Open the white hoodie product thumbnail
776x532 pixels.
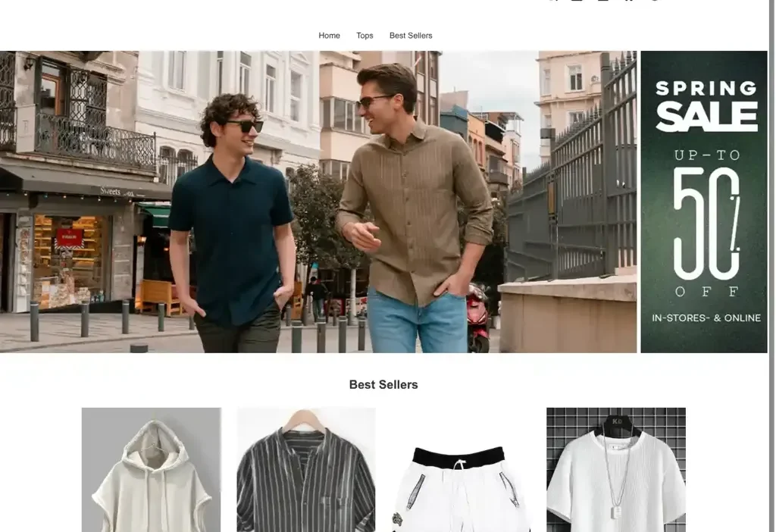150,470
